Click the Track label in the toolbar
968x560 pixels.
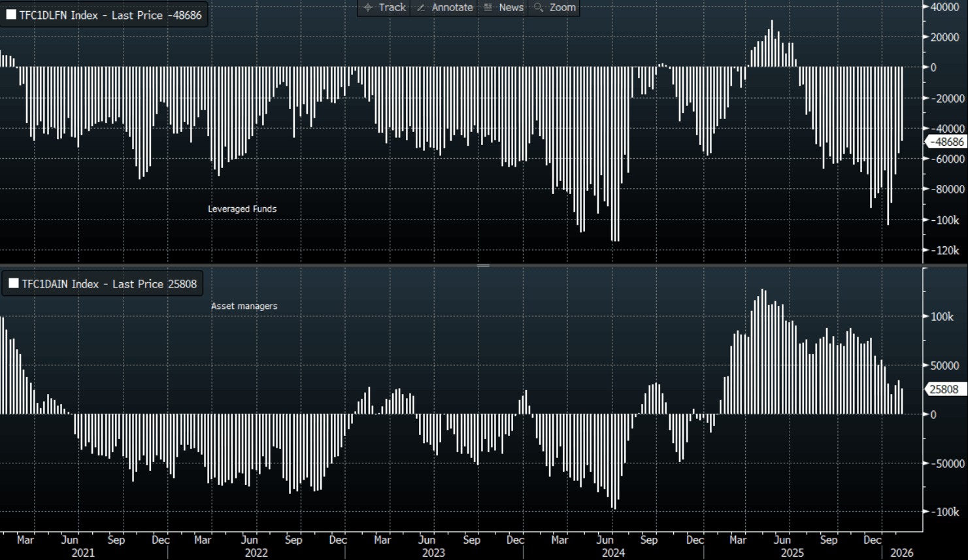click(x=392, y=7)
